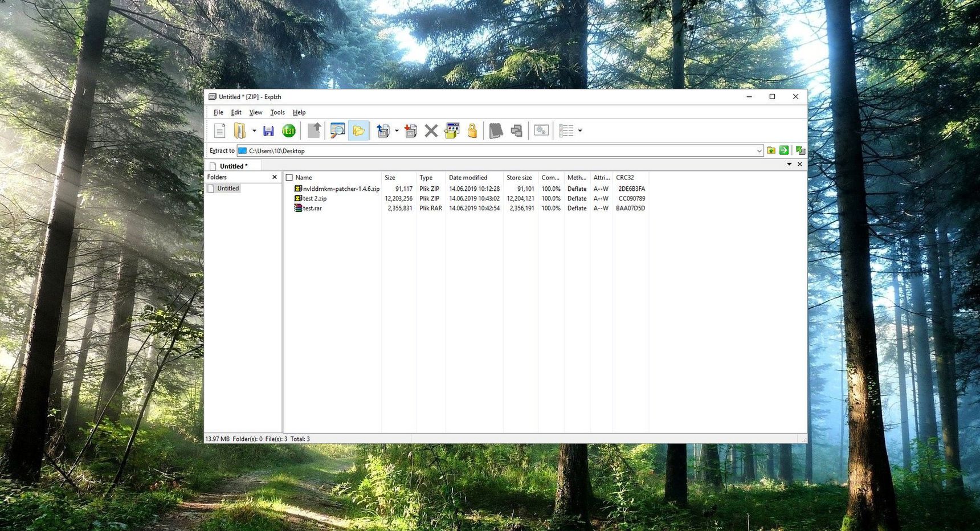This screenshot has height=531, width=980.
Task: Click the extract files icon with blue arrow
Action: pyautogui.click(x=383, y=131)
